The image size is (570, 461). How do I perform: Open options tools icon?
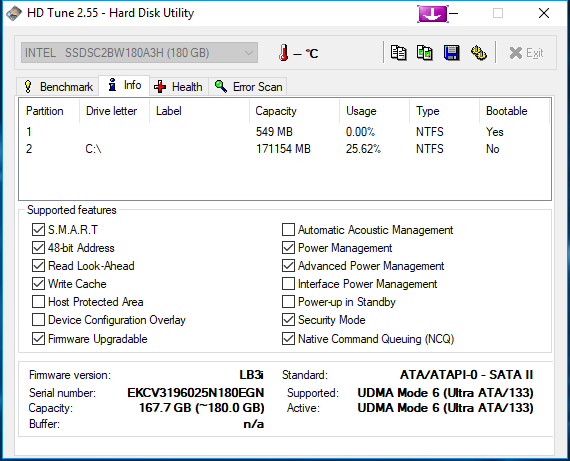479,53
